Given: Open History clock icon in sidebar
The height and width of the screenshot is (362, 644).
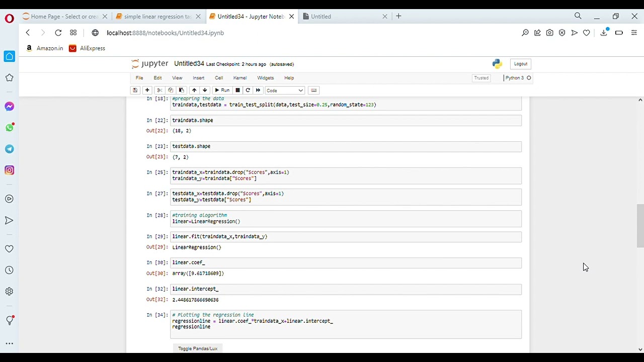Looking at the screenshot, I should pyautogui.click(x=9, y=270).
